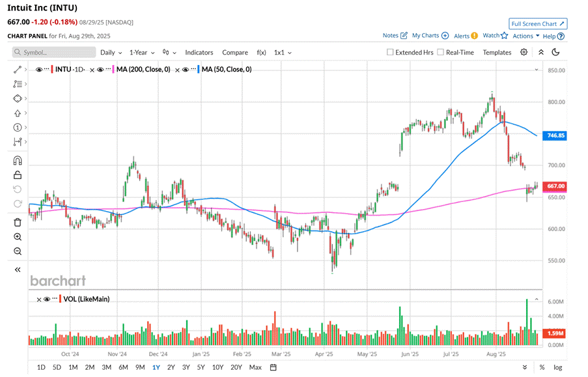
Task: Select the 1Y time range
Action: pyautogui.click(x=156, y=367)
